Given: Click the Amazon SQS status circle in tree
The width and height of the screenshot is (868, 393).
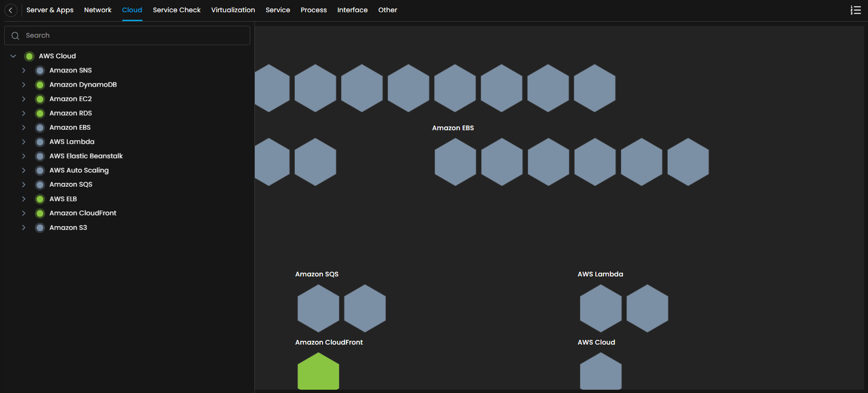Looking at the screenshot, I should click(x=40, y=185).
